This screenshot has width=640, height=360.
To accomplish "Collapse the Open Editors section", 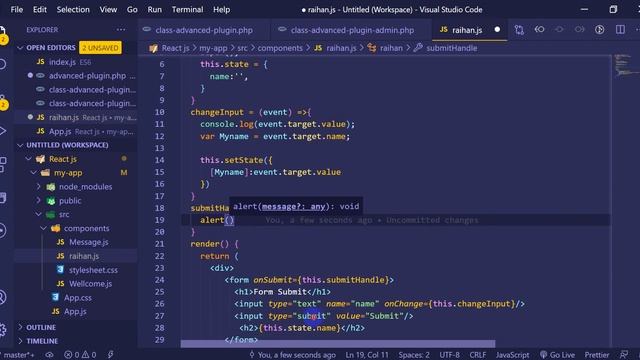I will 20,48.
